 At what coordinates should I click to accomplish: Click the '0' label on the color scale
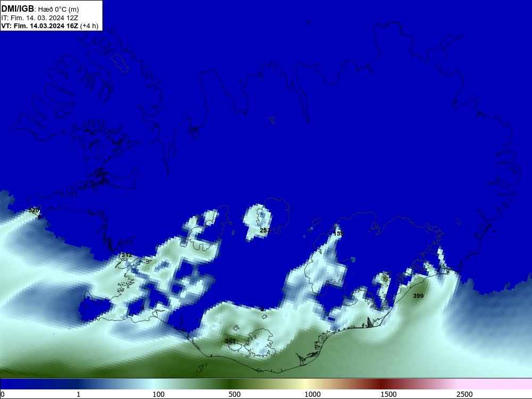[3, 394]
